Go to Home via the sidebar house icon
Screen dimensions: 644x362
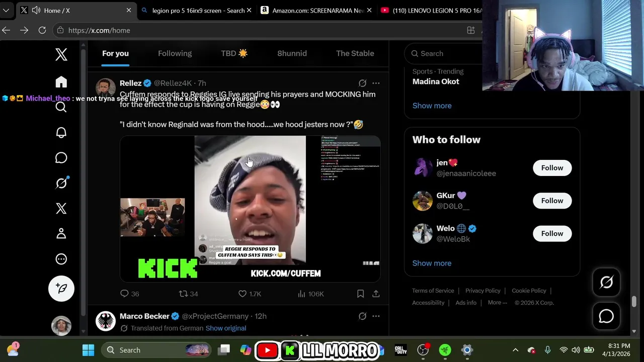click(61, 82)
